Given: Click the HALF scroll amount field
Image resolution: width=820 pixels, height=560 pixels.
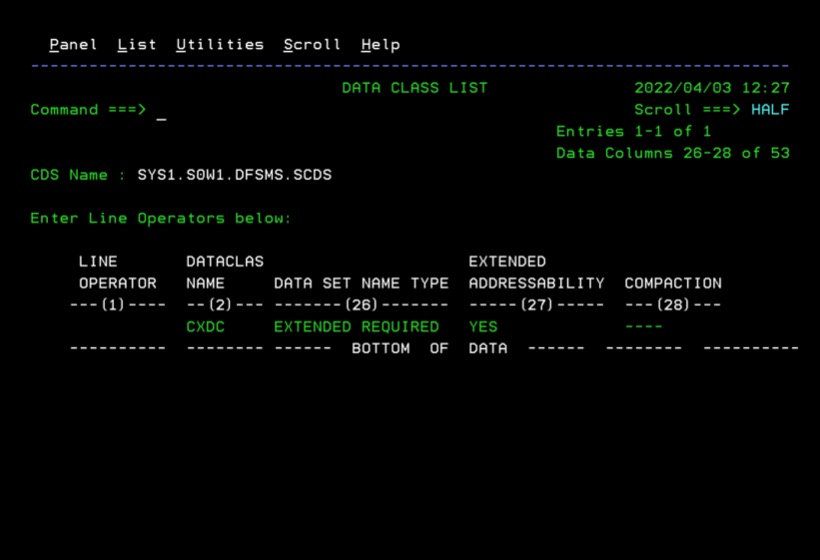Looking at the screenshot, I should click(770, 110).
